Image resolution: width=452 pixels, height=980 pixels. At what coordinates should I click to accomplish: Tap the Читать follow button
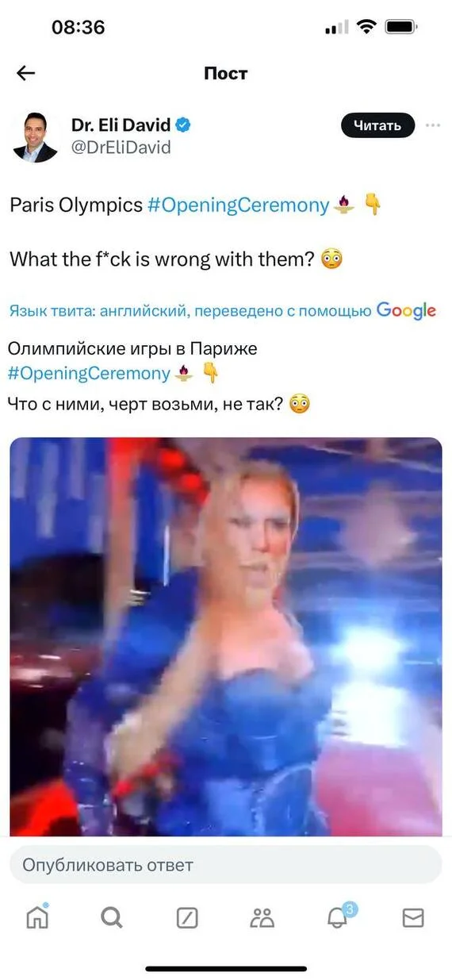tap(377, 125)
